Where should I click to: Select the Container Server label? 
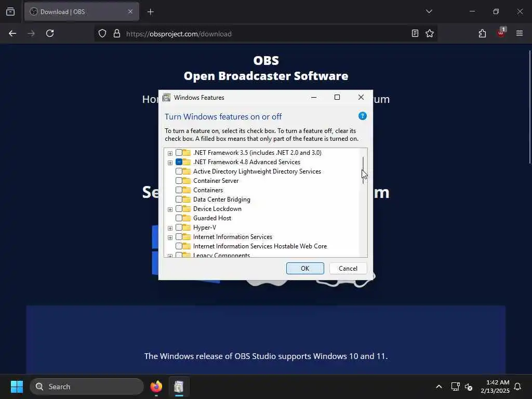coord(216,181)
